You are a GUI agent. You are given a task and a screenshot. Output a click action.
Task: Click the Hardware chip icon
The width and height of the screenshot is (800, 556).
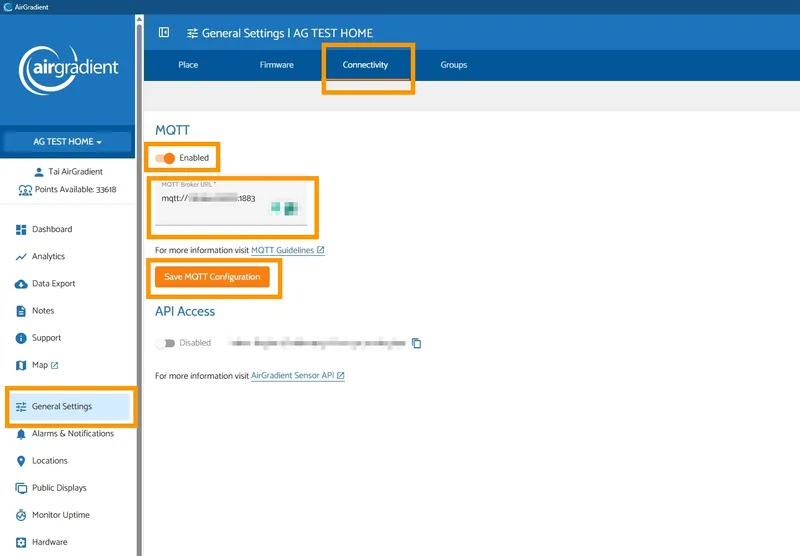(x=21, y=542)
